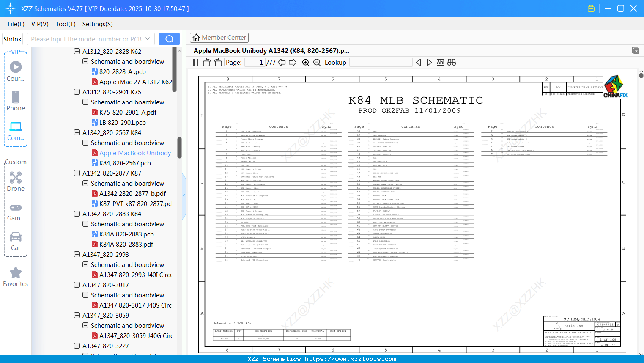Click the window icon right of the document tab bar
The image size is (644, 363).
point(636,50)
